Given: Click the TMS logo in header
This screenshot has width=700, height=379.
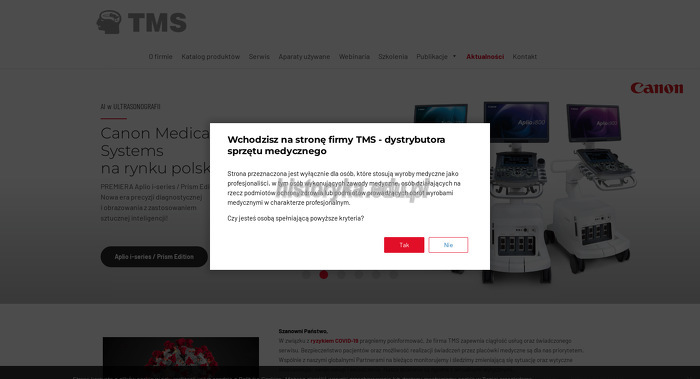Looking at the screenshot, I should coord(142,22).
